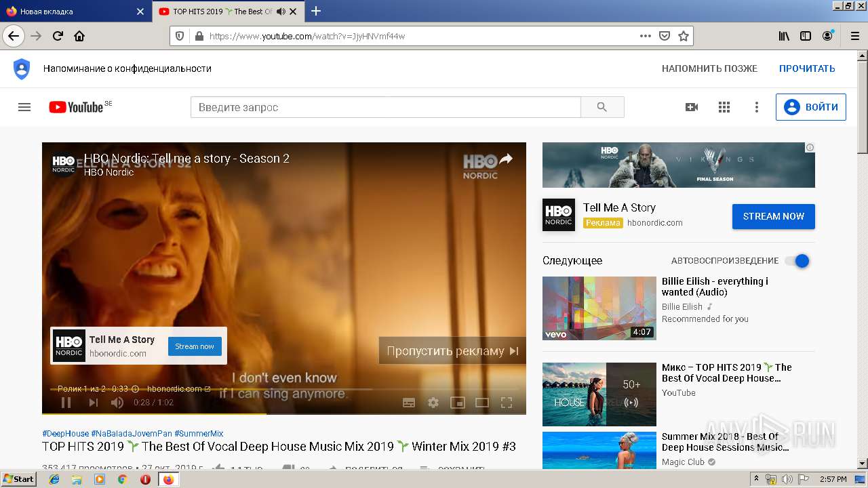
Task: Open YouTube apps grid icon
Action: (x=724, y=107)
